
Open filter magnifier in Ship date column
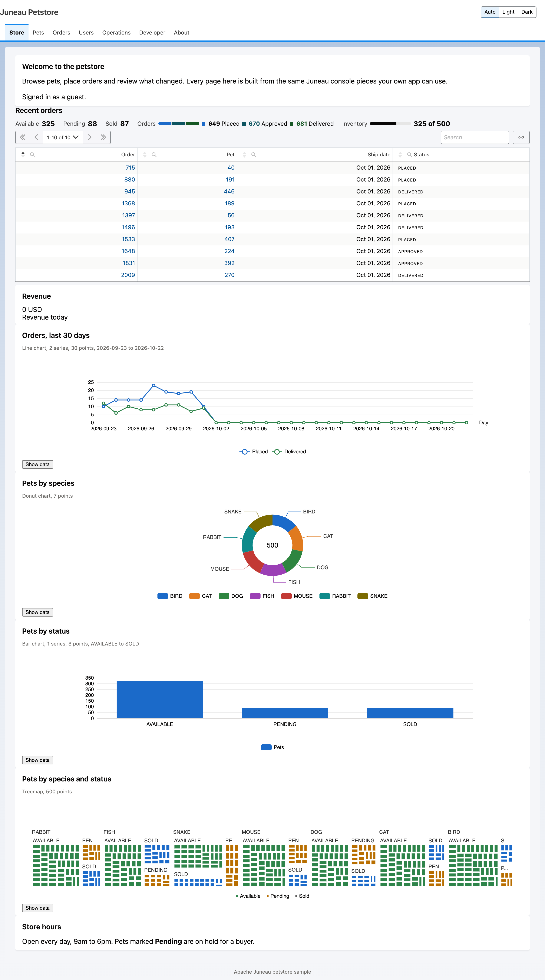pyautogui.click(x=254, y=154)
